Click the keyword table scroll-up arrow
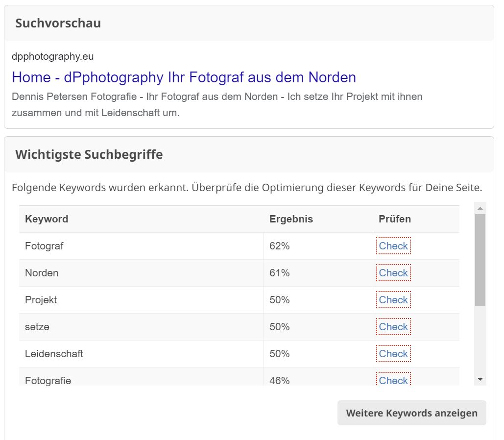This screenshot has width=504, height=440. [x=480, y=208]
